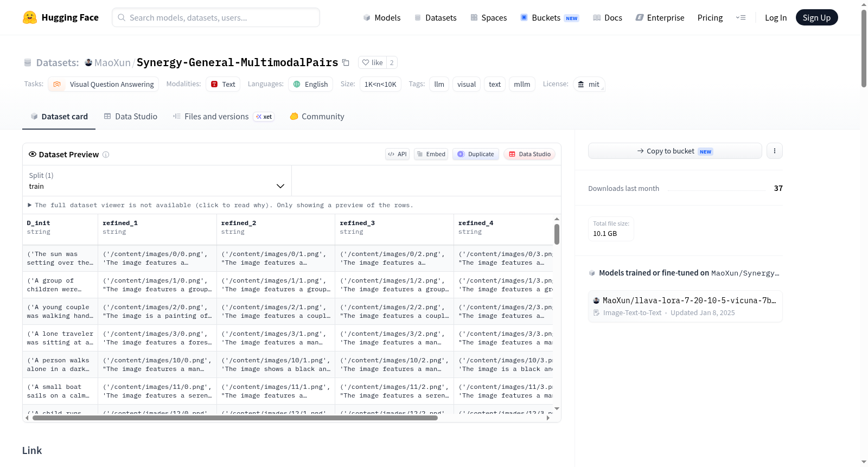This screenshot has width=868, height=467.
Task: Copy dataset name with the copy icon
Action: pos(346,62)
